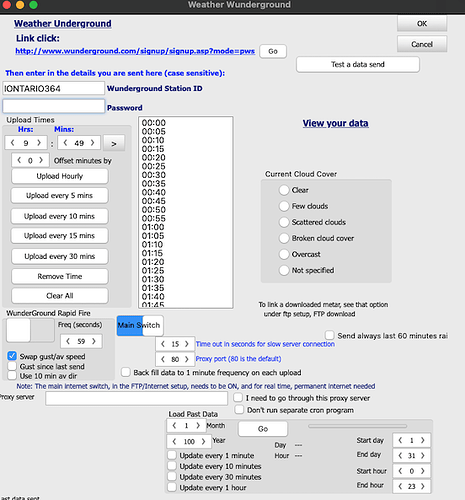The image size is (465, 500).
Task: Select Clear cloud cover option
Action: (x=284, y=190)
